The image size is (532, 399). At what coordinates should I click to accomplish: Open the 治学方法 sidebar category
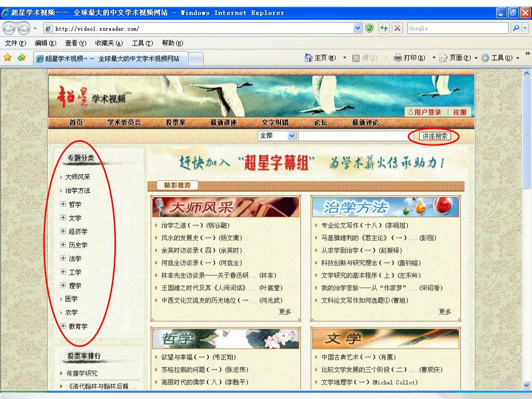coord(78,190)
